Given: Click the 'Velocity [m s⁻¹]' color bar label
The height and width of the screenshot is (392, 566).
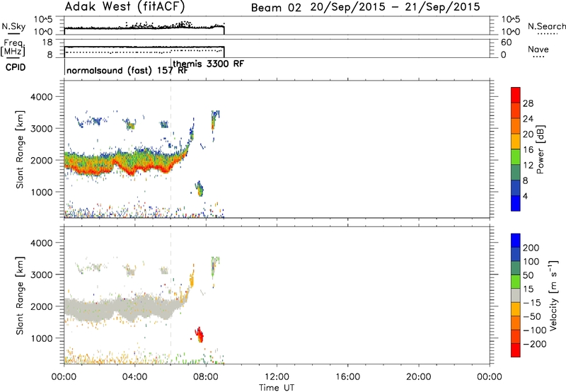Looking at the screenshot, I should pos(553,295).
